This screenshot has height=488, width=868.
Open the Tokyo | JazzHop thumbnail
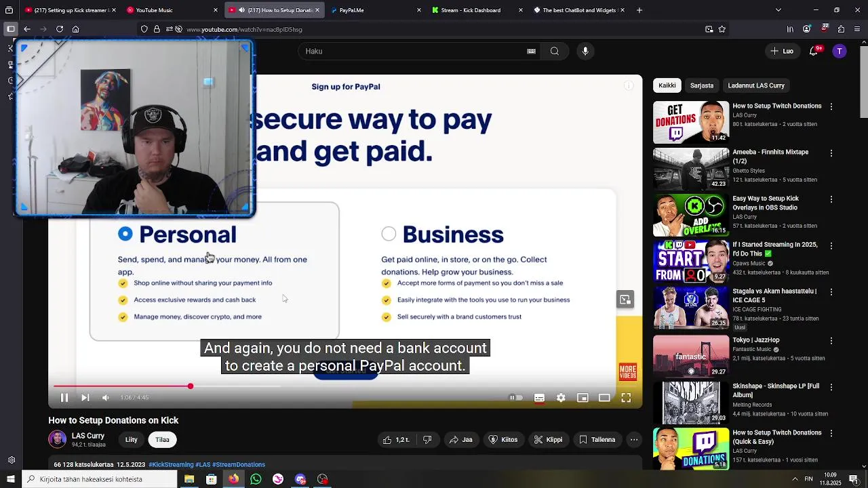click(691, 356)
